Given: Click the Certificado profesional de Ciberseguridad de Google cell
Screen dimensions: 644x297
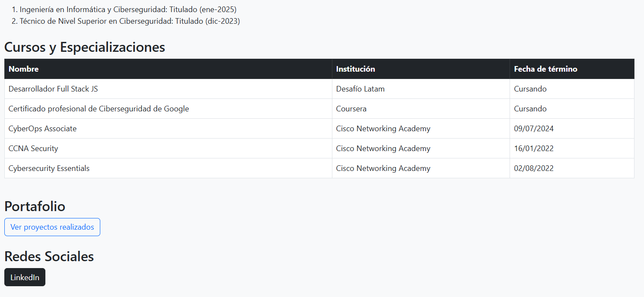Looking at the screenshot, I should 99,109.
